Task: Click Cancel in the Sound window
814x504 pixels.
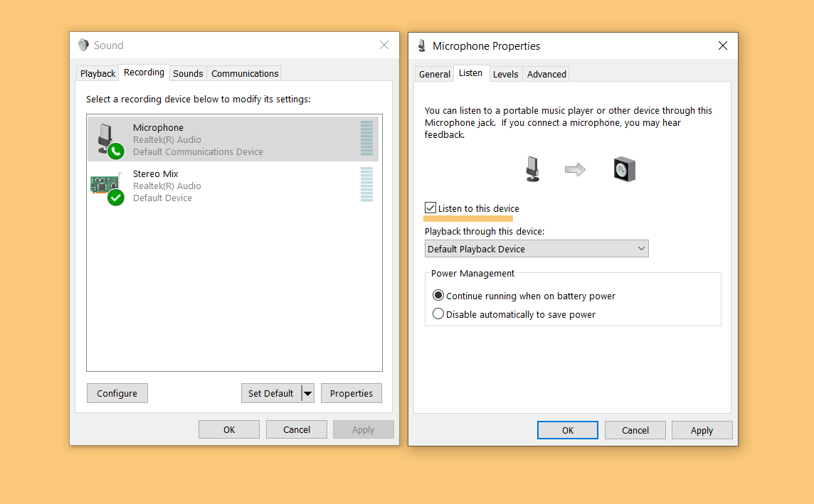Action: point(297,429)
